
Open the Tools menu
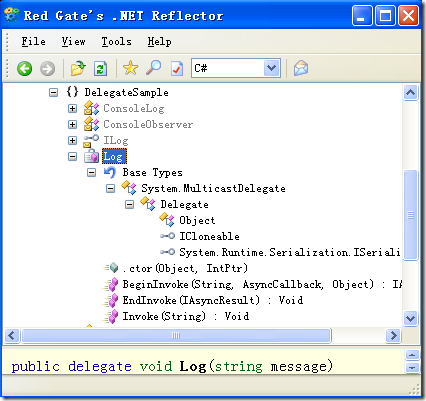click(116, 41)
